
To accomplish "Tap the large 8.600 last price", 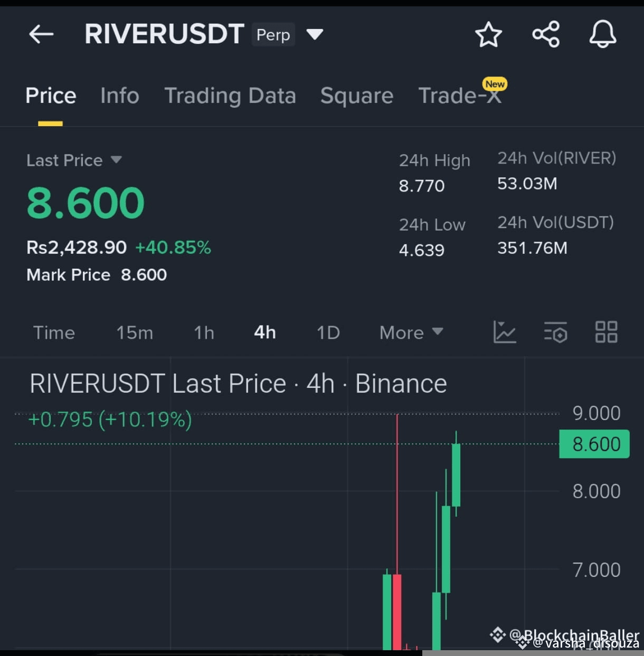I will tap(86, 203).
